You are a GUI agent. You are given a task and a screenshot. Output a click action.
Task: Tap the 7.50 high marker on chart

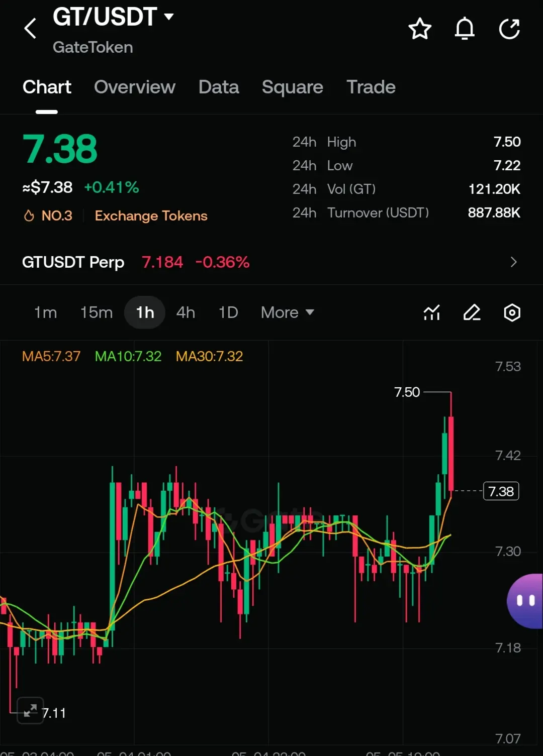407,392
